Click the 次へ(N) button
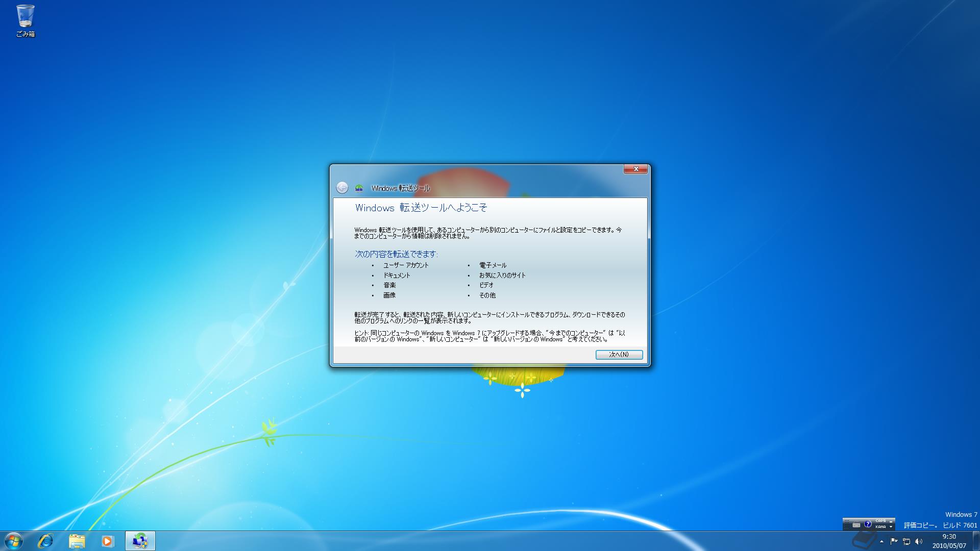This screenshot has width=980, height=551. (619, 355)
